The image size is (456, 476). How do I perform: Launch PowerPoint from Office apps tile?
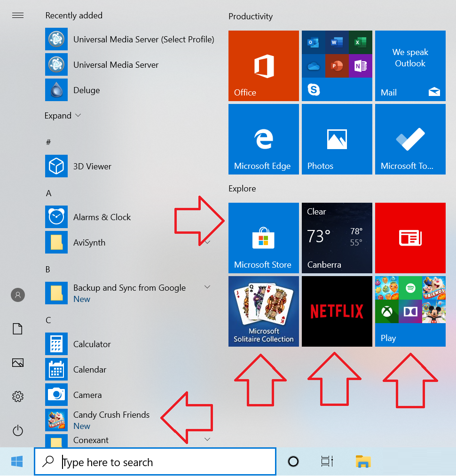[337, 65]
